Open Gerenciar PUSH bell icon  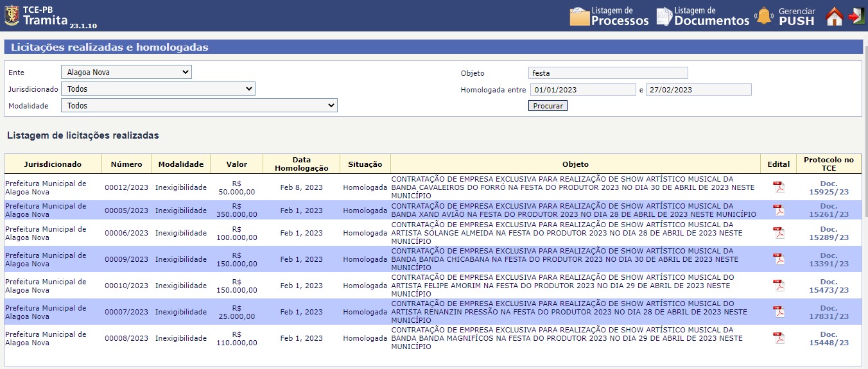(x=764, y=16)
